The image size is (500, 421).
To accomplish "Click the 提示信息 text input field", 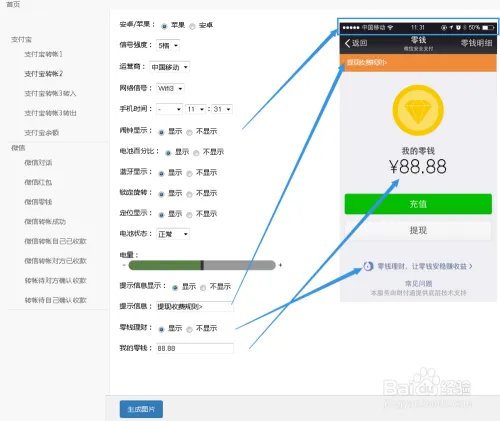I will [195, 306].
